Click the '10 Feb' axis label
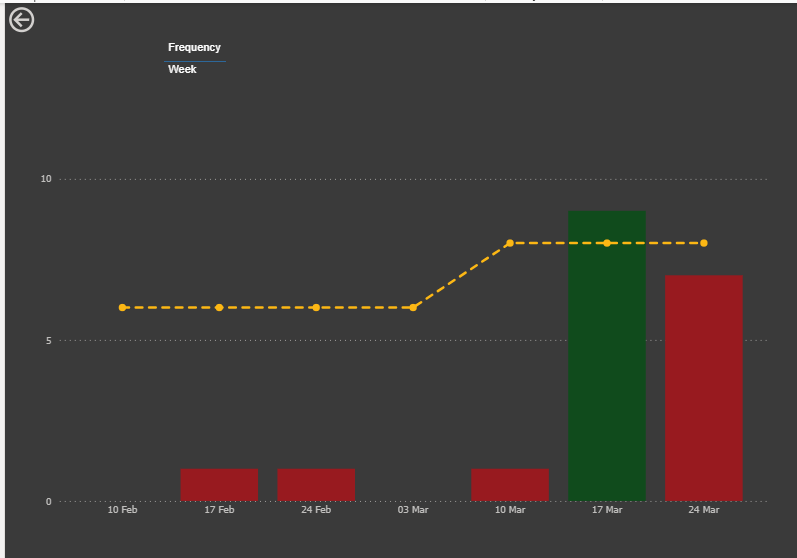Image resolution: width=797 pixels, height=558 pixels. [x=122, y=510]
